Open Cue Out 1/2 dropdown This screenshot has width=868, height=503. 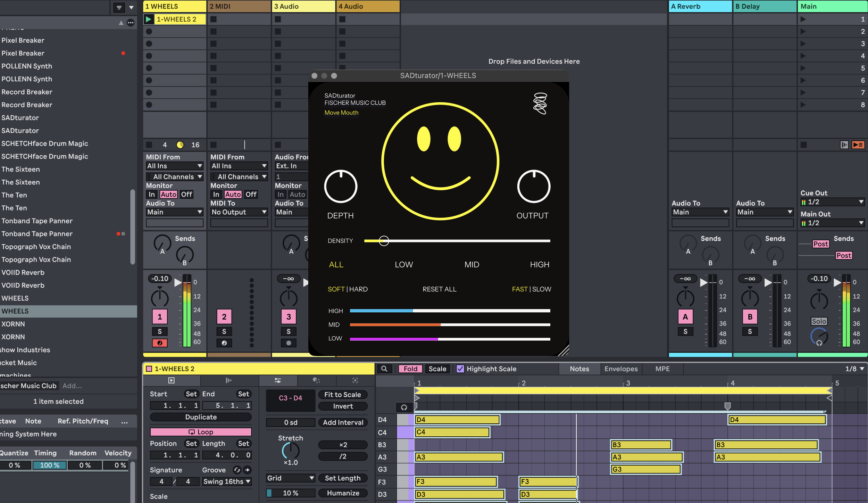click(832, 202)
